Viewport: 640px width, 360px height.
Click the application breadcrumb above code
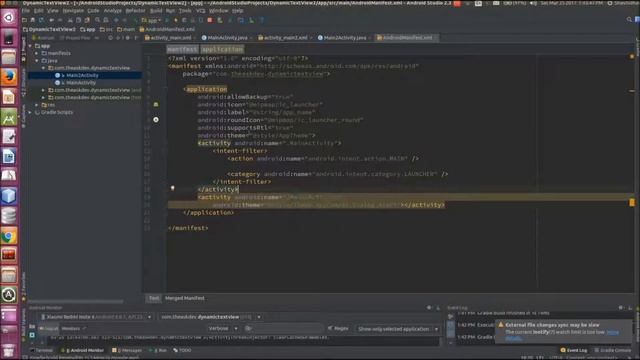[222, 49]
